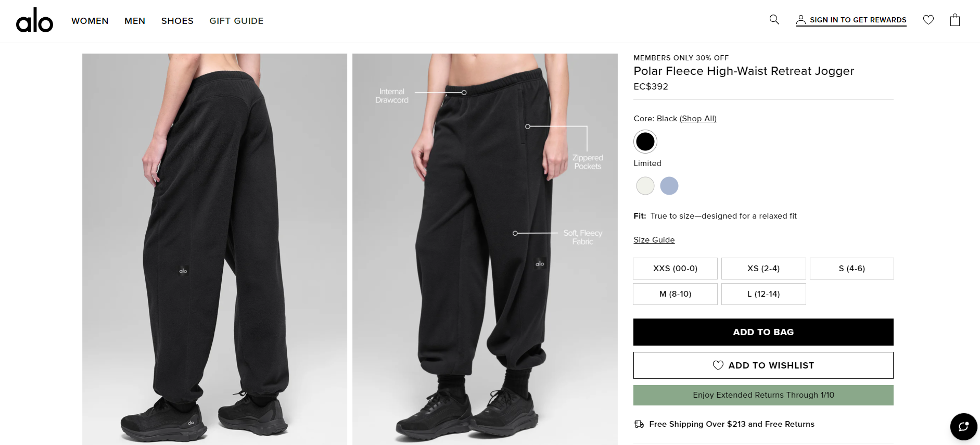Click Add to Bag button
Image resolution: width=980 pixels, height=445 pixels.
point(763,332)
